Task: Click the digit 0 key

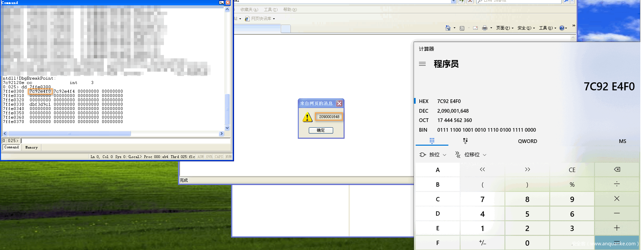Action: coord(527,243)
